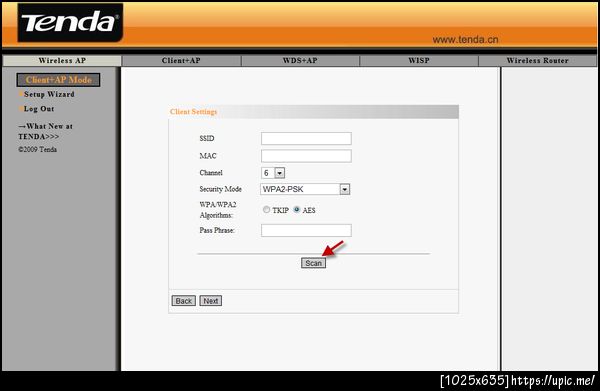Click the Scan button
600x391 pixels.
click(x=313, y=263)
